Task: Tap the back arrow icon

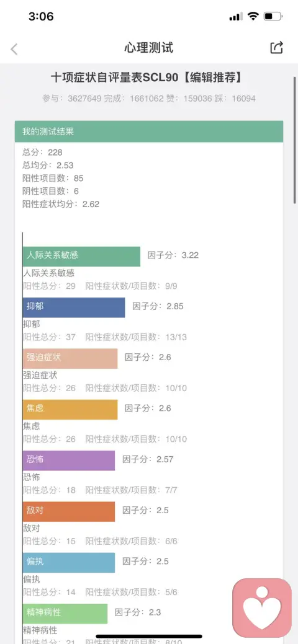Action: coord(14,49)
